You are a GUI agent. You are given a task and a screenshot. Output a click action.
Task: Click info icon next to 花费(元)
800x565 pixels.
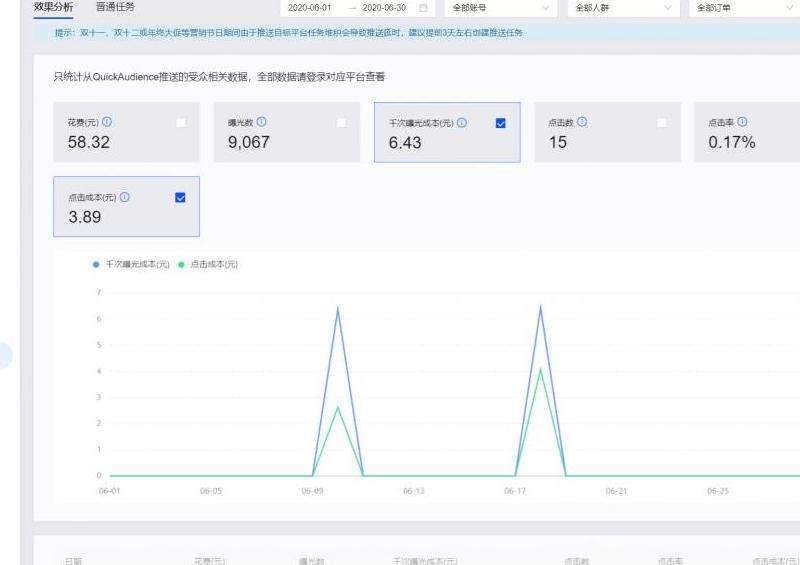pyautogui.click(x=107, y=122)
